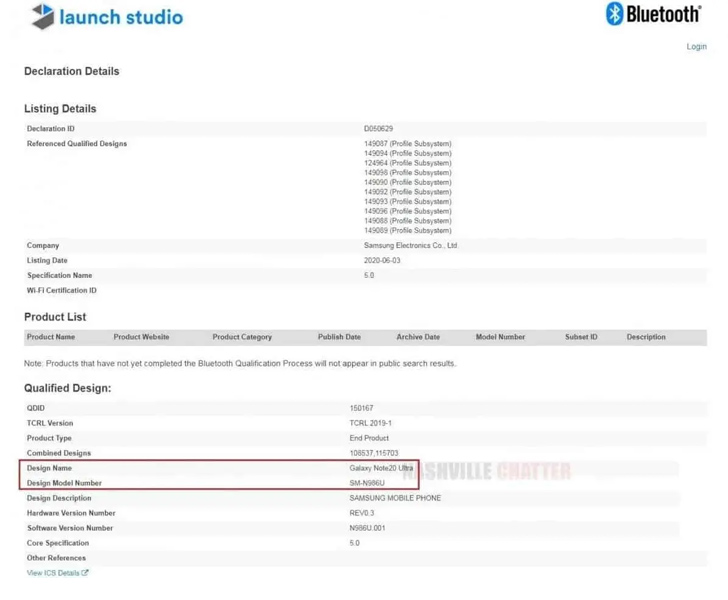This screenshot has height=600, width=728.
Task: Click referenced design 149093 (Profile Subsystem)
Action: [407, 202]
